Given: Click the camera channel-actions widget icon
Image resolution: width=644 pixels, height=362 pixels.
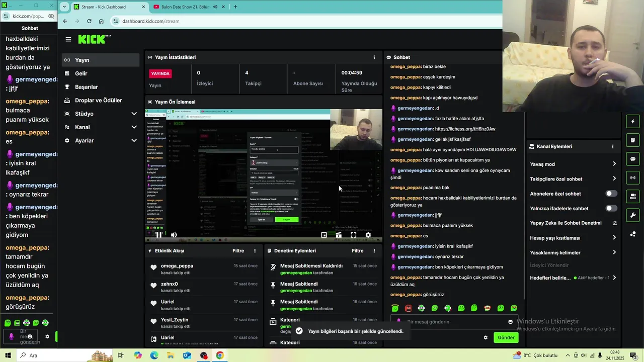Looking at the screenshot, I should pos(633,196).
